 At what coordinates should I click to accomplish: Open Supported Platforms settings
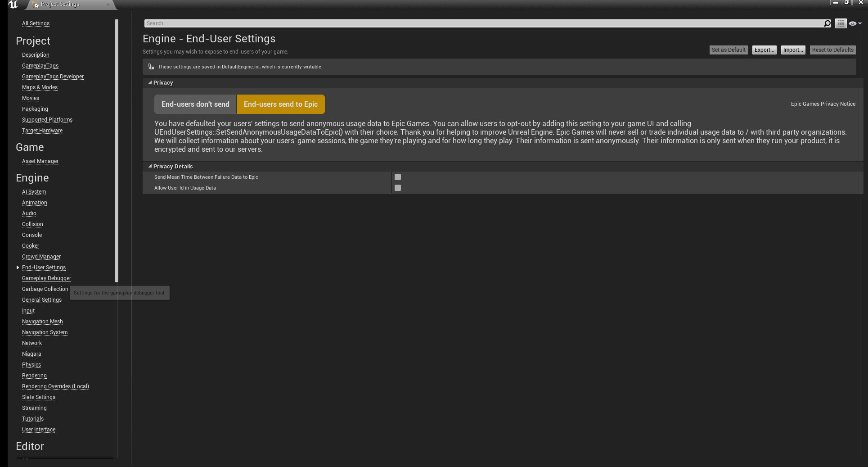point(47,120)
